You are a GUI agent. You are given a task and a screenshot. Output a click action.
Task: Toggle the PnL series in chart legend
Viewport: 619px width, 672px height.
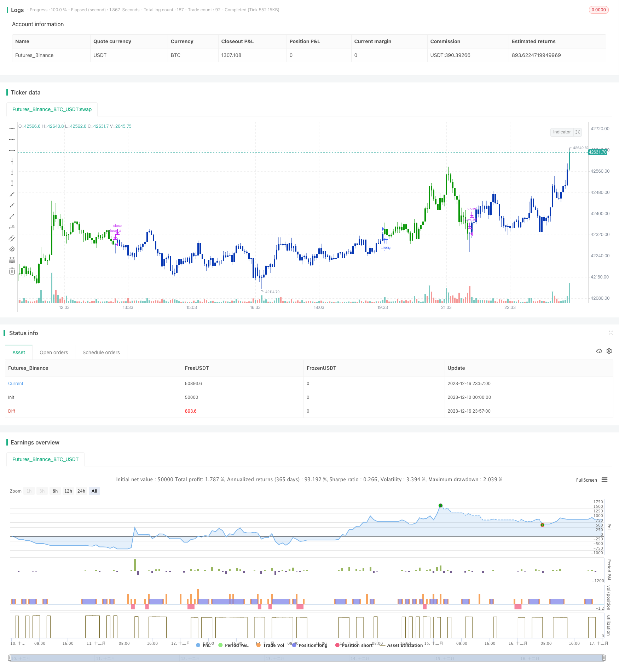pyautogui.click(x=203, y=645)
